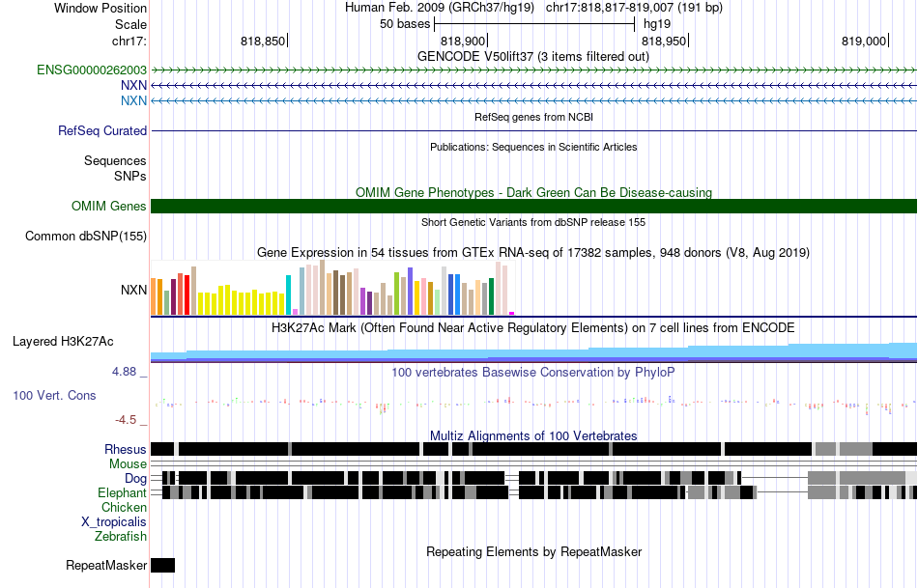
Task: Click OMIM Gene Phenotypes track title
Action: [534, 192]
